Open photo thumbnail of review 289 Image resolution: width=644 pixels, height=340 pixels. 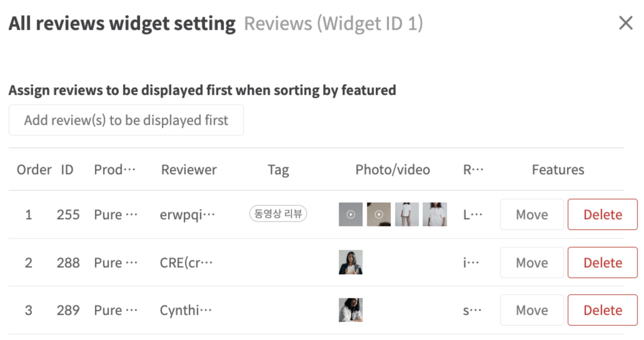point(350,310)
